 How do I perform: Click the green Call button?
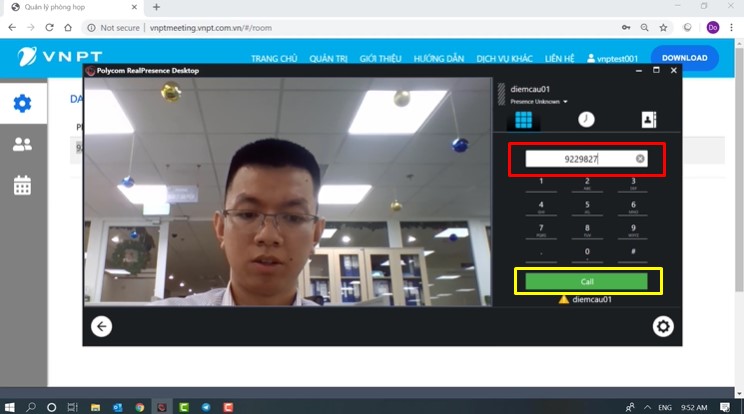(x=586, y=281)
